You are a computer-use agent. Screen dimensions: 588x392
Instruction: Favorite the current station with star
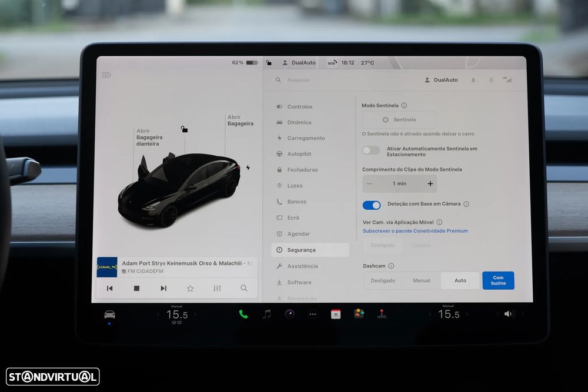[x=190, y=288]
